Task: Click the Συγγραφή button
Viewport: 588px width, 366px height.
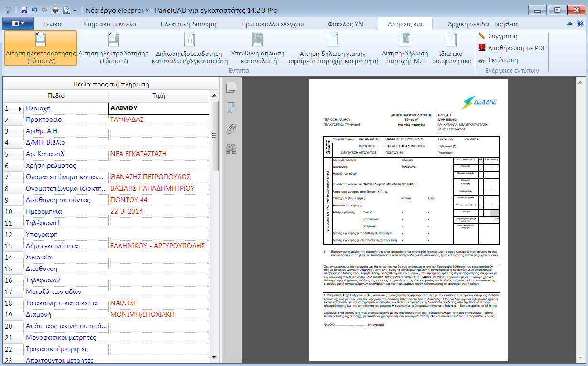Action: coord(498,36)
